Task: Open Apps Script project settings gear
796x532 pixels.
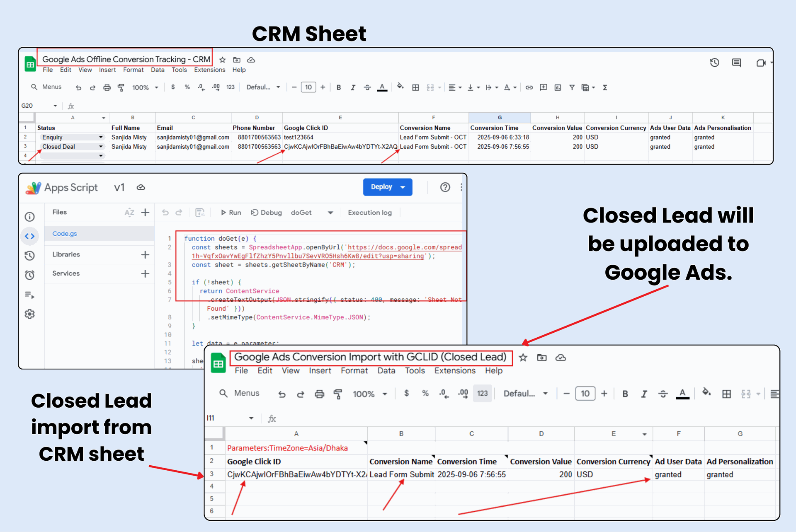Action: (x=29, y=314)
